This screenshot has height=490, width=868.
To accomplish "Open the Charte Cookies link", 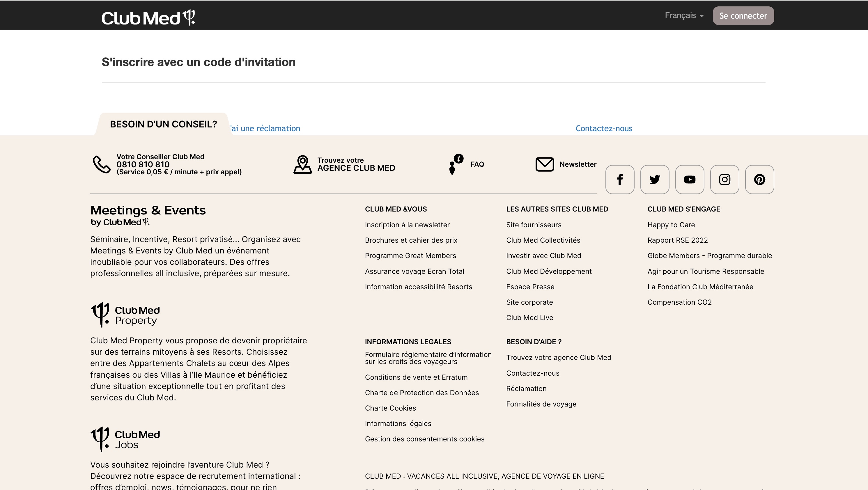I will (390, 408).
